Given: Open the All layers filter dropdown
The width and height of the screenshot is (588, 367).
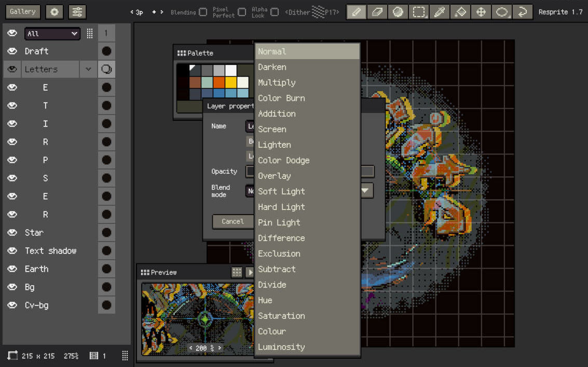Looking at the screenshot, I should [x=52, y=34].
